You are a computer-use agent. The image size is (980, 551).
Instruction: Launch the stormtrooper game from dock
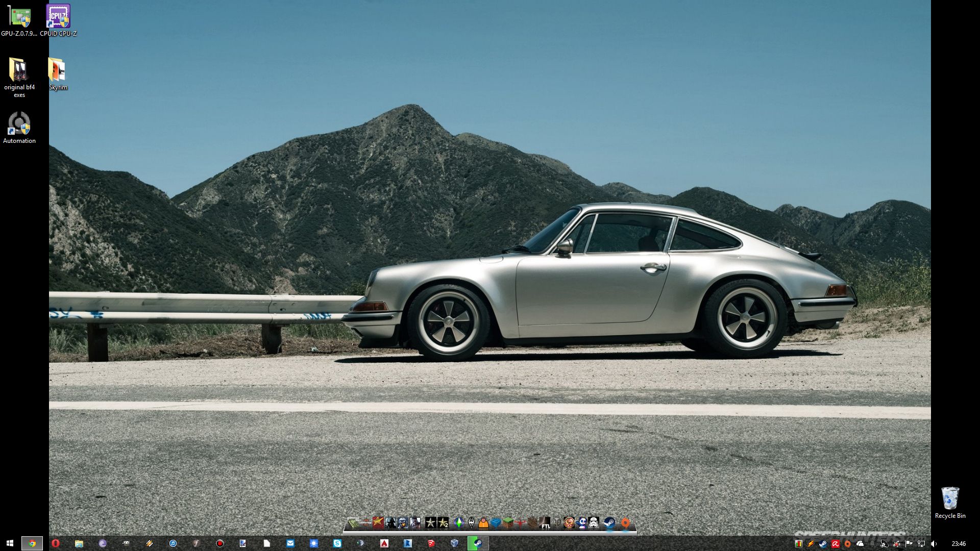coord(594,522)
